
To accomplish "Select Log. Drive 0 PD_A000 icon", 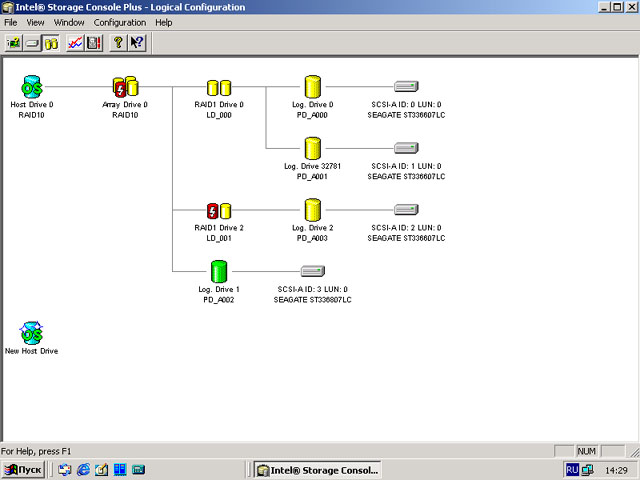I will (312, 87).
